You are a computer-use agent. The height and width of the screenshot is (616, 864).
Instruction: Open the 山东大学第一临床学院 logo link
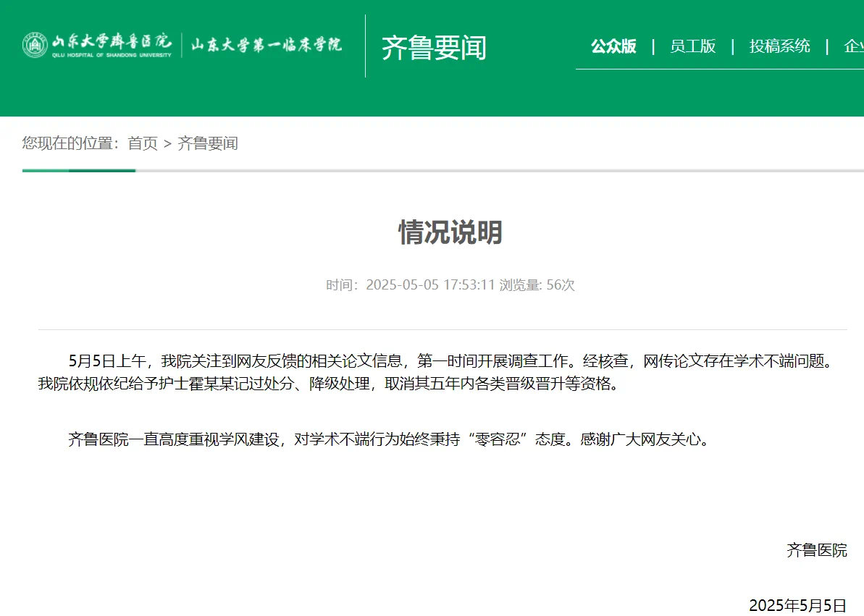(266, 45)
